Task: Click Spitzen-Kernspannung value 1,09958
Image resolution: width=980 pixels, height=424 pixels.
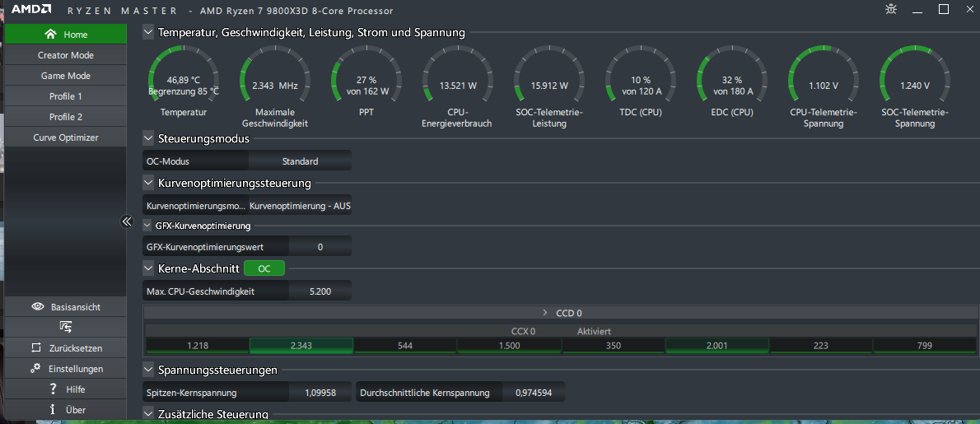Action: point(320,393)
